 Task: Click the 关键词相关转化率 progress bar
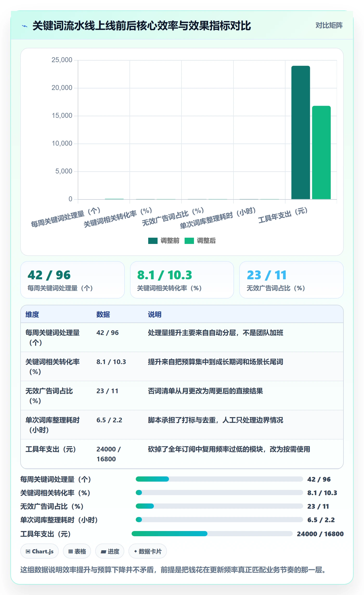pos(219,493)
